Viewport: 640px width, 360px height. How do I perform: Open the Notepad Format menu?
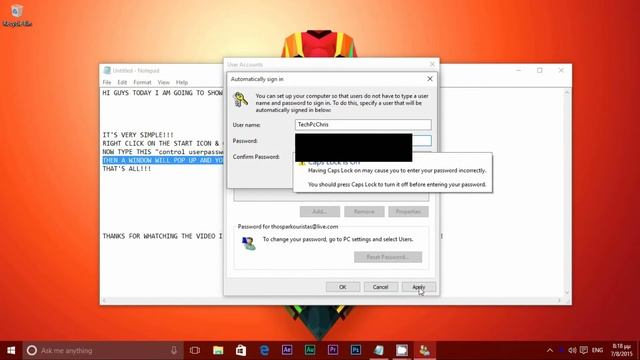click(x=142, y=82)
